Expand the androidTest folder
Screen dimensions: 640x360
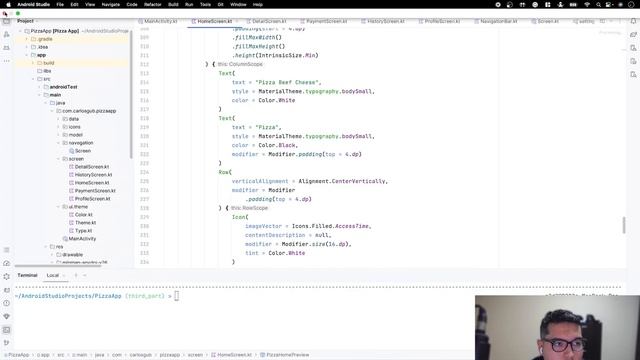point(40,87)
